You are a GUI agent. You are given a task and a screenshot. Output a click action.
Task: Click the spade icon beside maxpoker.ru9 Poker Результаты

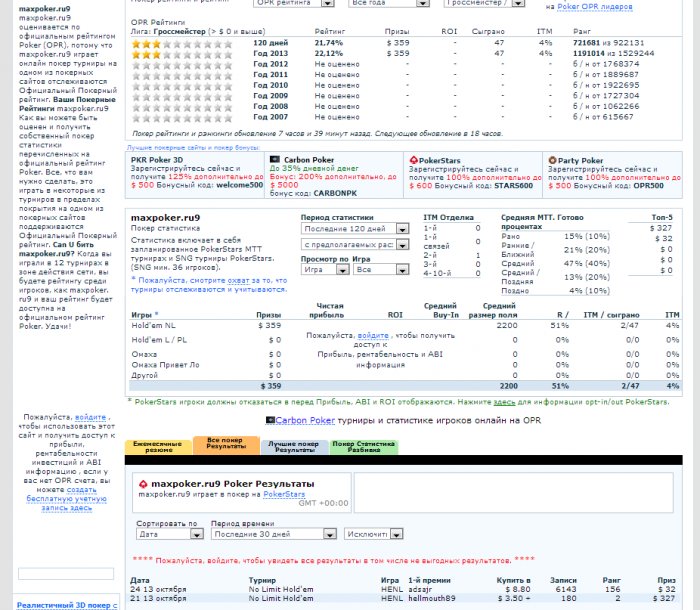point(143,484)
